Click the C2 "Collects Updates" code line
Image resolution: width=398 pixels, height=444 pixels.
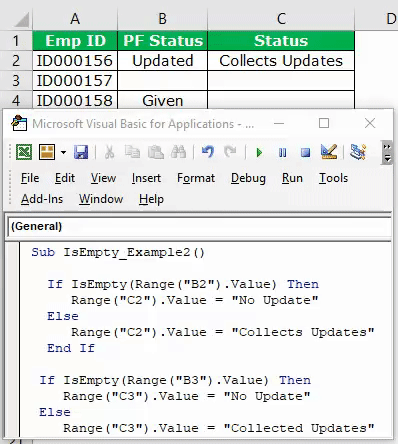[223, 332]
